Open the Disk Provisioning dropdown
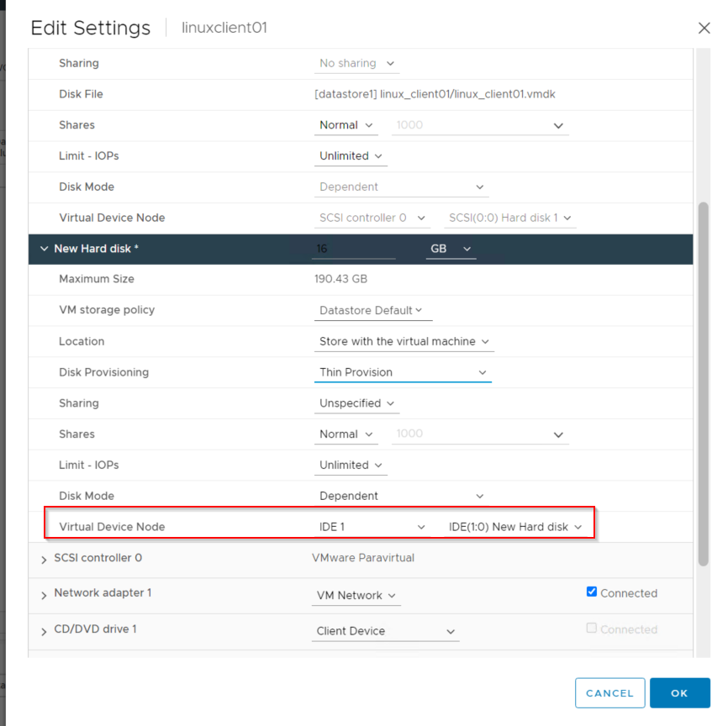728x726 pixels. [403, 372]
